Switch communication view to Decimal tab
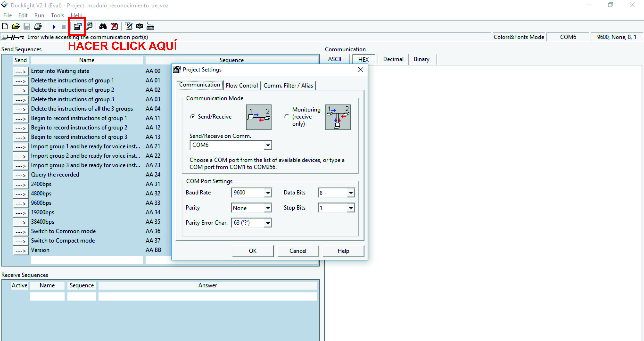Screen dimensions: 644x341 (393, 59)
